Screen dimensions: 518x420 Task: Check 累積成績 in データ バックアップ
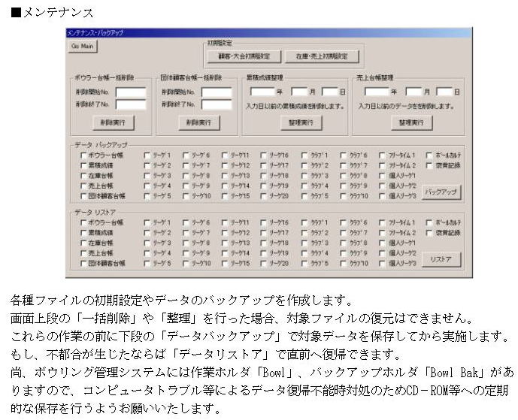(x=83, y=165)
